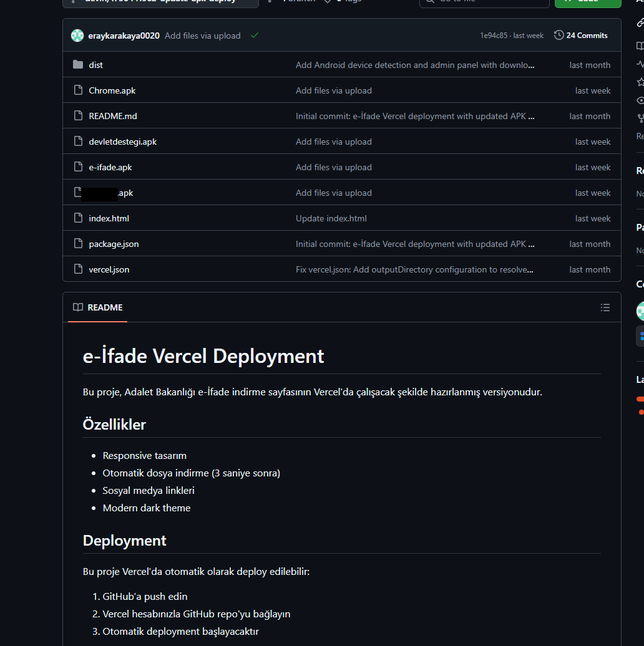The height and width of the screenshot is (646, 644).
Task: Click the README book icon heading
Action: [x=77, y=307]
